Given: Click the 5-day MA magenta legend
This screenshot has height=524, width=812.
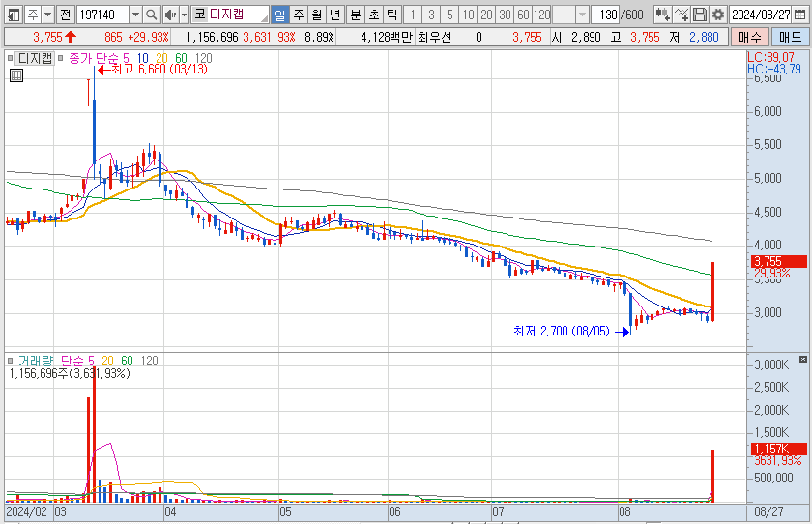Looking at the screenshot, I should tap(126, 58).
